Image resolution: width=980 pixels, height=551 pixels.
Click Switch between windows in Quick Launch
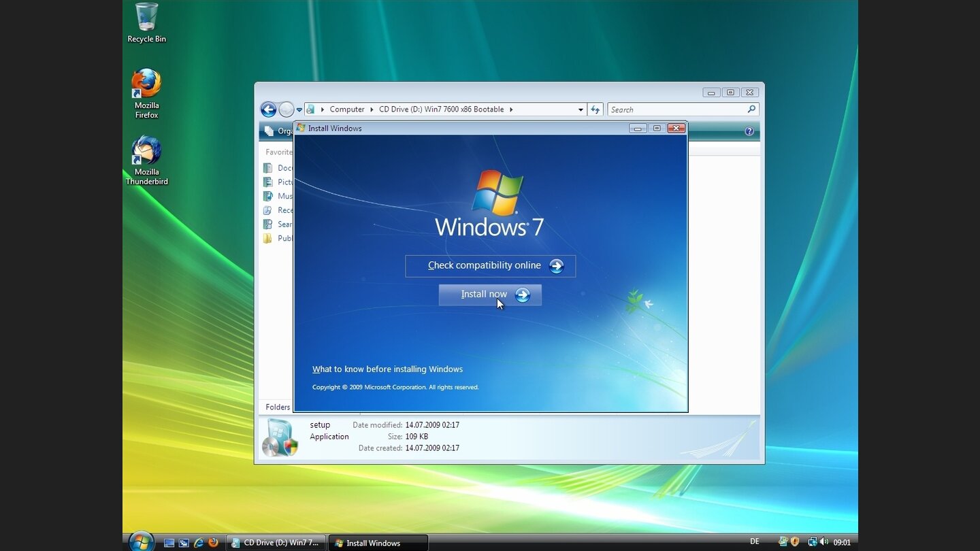tap(184, 543)
